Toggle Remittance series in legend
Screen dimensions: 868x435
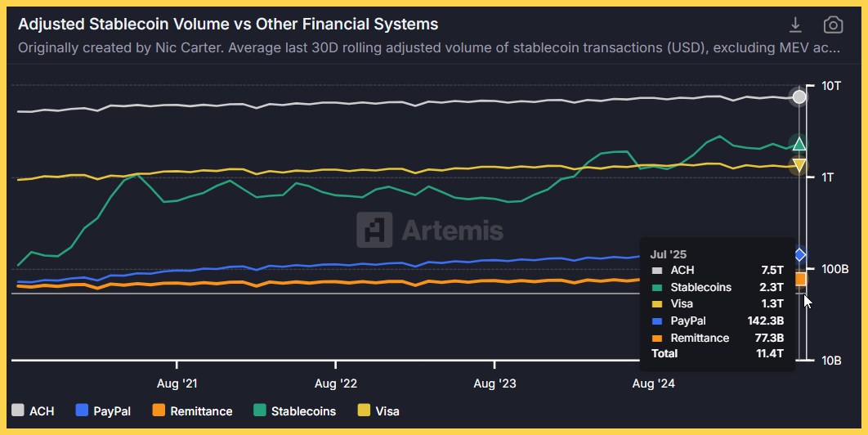[x=193, y=411]
